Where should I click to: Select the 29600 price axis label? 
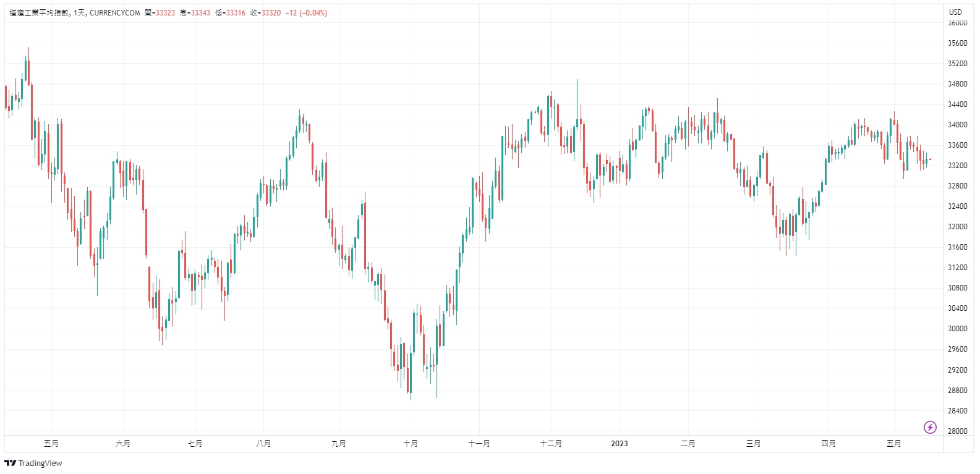tap(957, 349)
